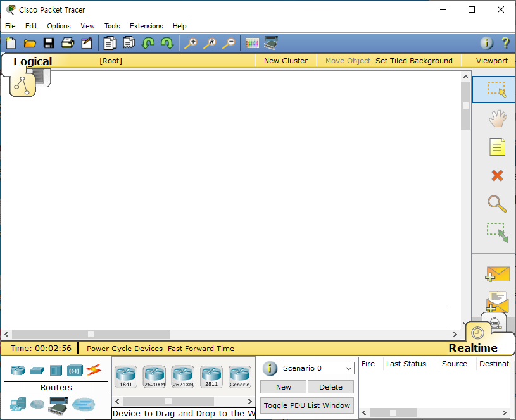Click Set Tiled Background
The image size is (516, 420).
pos(414,61)
